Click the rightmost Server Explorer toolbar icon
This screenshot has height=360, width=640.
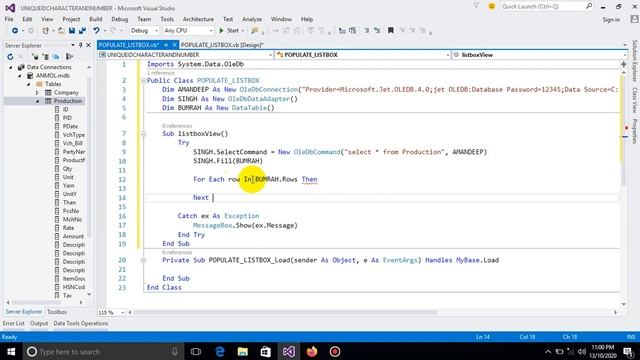70,56
